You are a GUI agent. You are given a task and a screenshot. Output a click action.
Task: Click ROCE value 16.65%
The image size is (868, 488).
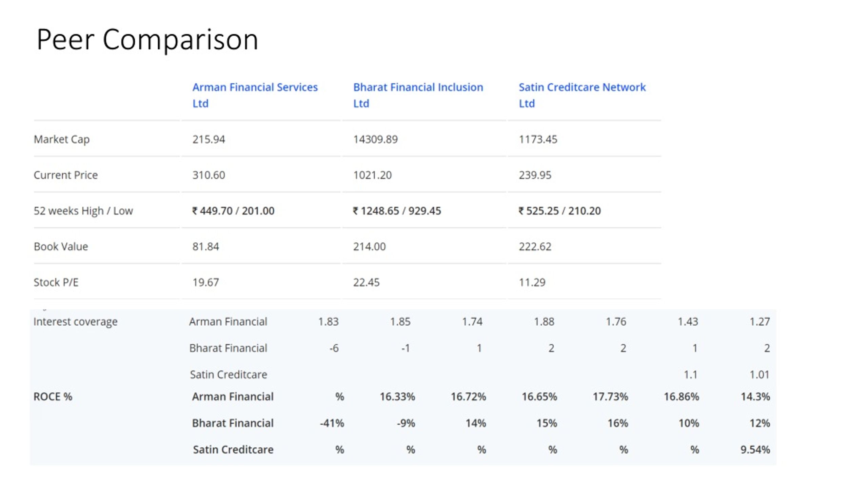[539, 396]
